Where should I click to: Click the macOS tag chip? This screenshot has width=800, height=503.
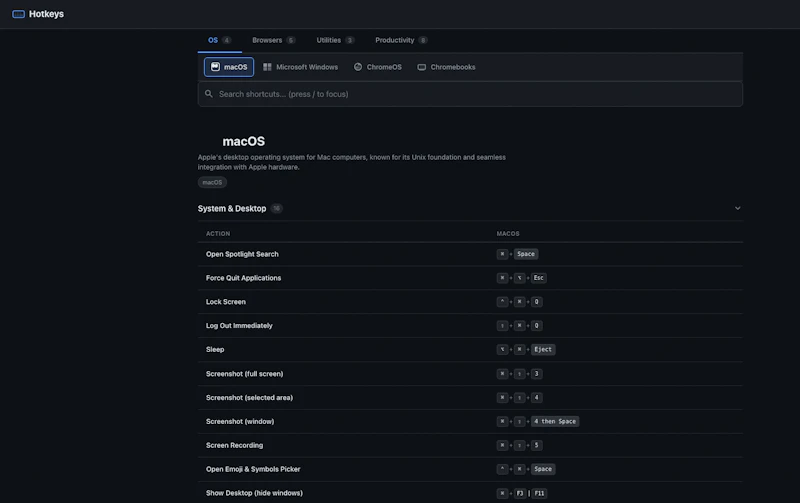212,182
